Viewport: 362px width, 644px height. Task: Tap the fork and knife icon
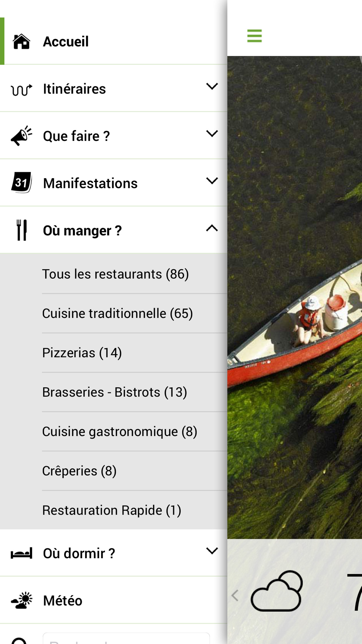click(x=22, y=230)
